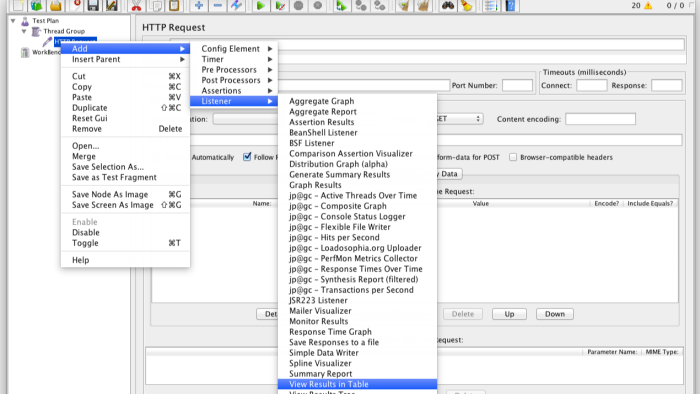Click the Content encoding field

pos(600,119)
